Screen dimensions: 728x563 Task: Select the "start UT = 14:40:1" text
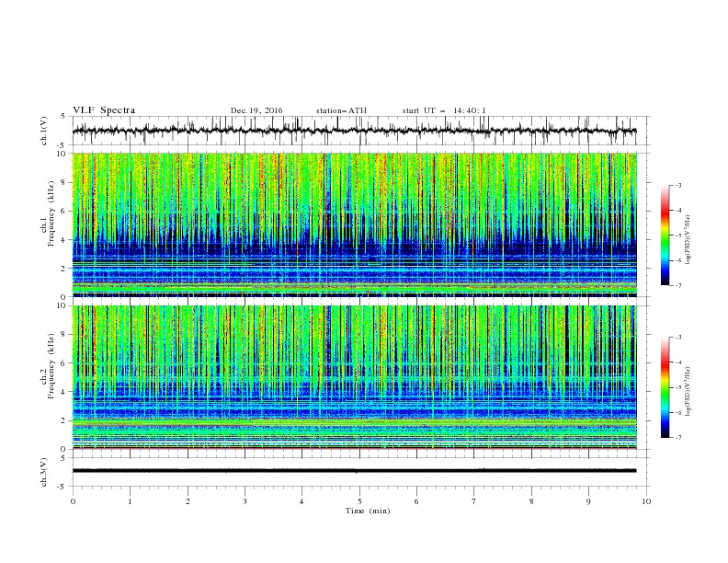444,110
